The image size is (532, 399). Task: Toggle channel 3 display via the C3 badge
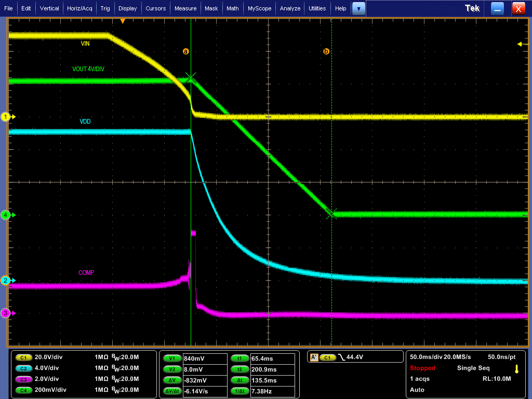[23, 379]
